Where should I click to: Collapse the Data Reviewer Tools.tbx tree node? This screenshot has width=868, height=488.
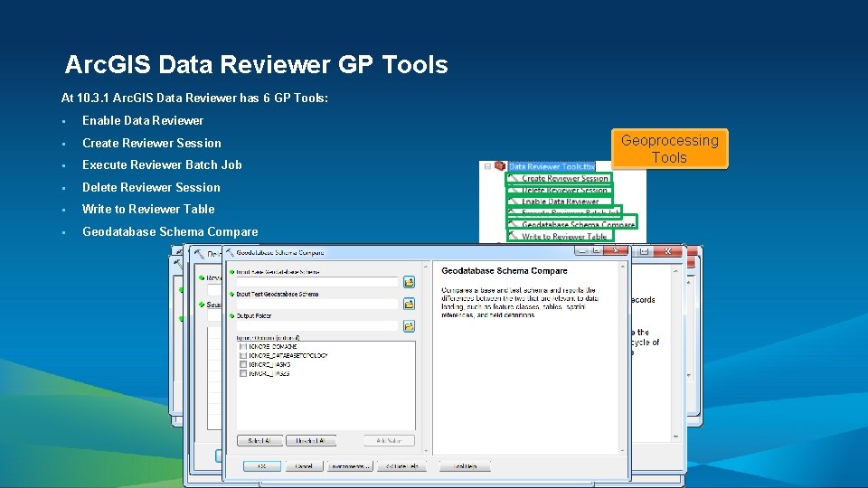(487, 166)
